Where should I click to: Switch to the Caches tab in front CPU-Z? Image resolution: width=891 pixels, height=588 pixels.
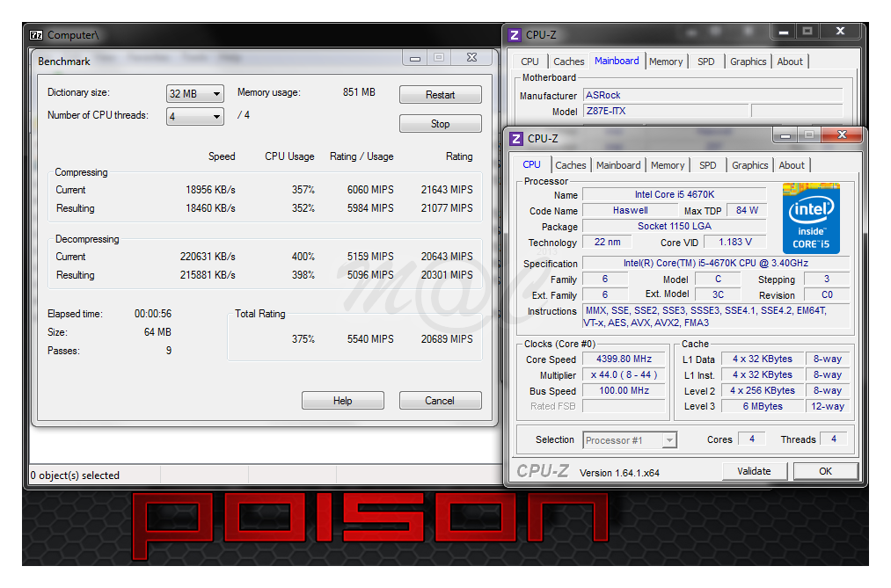tap(570, 165)
